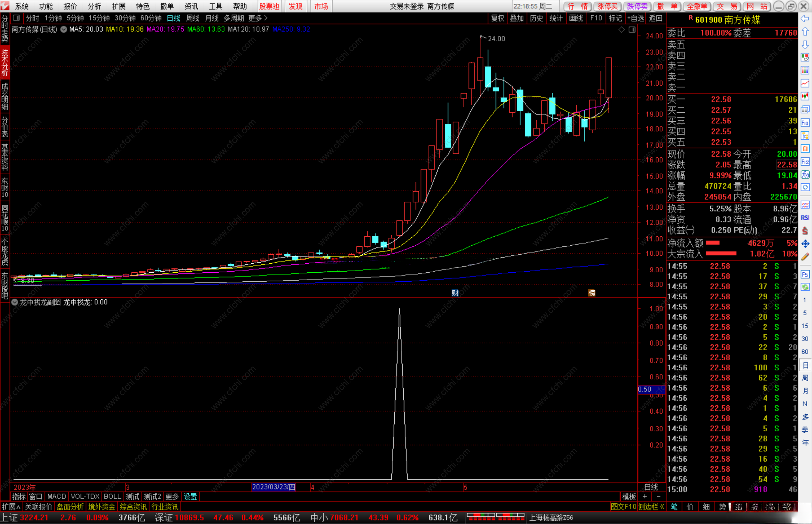Toggle the diamond marker above the chart
Screen dimensions: 812x524
[x=621, y=30]
